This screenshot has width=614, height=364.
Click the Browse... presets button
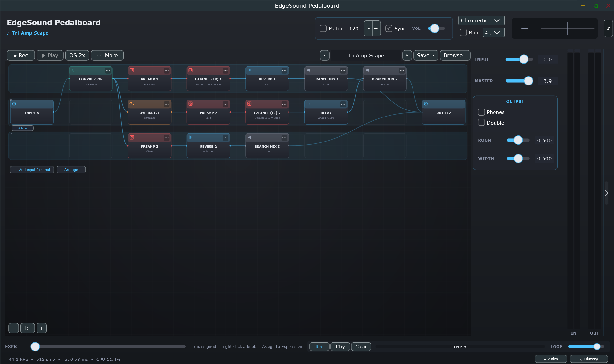click(x=455, y=55)
